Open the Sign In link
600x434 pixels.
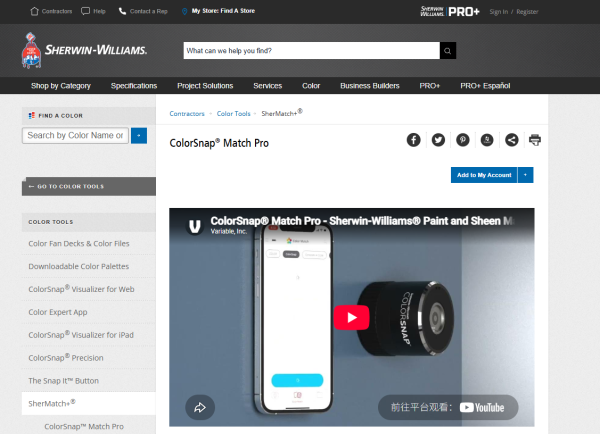[499, 12]
